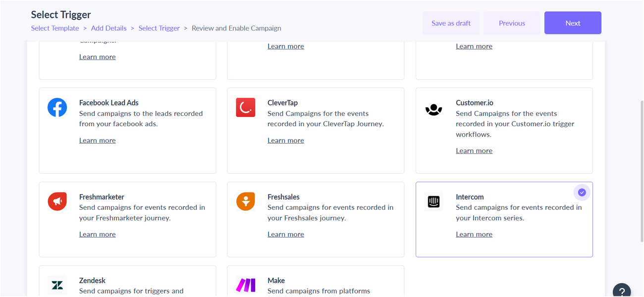This screenshot has height=297, width=644.
Task: Save the campaign as draft
Action: click(x=451, y=23)
